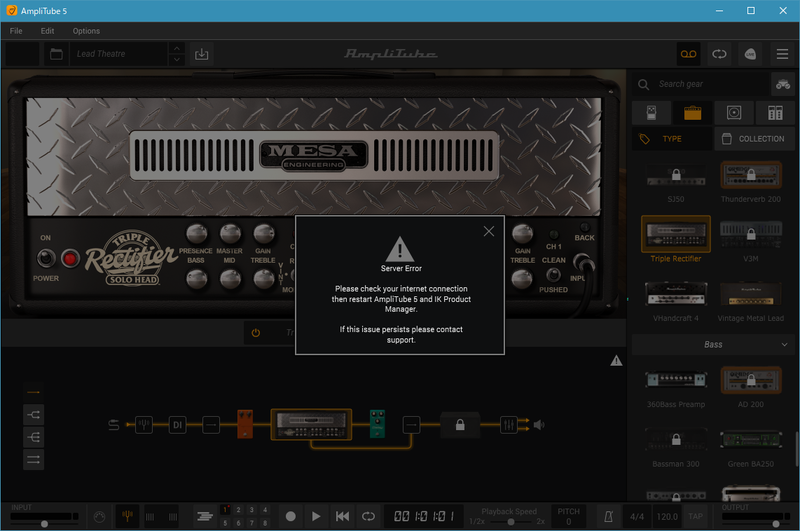Select single serial chain routing
This screenshot has width=800, height=531.
pos(33,392)
